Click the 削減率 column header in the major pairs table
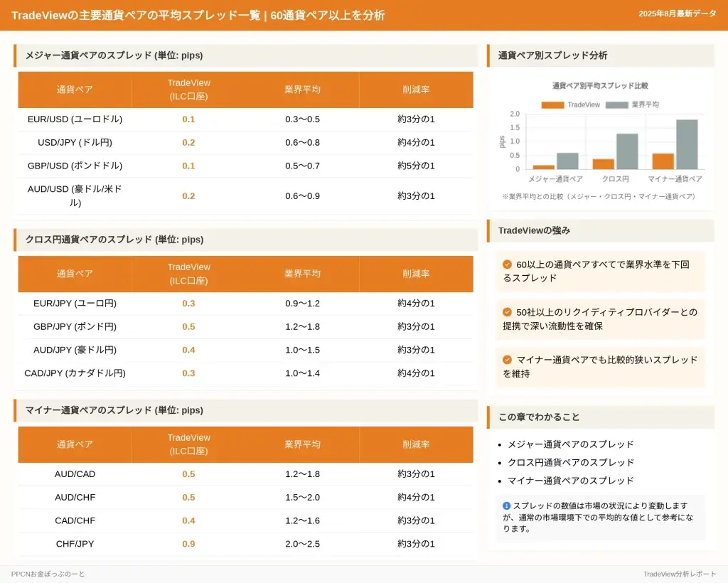The image size is (728, 583). pyautogui.click(x=416, y=90)
